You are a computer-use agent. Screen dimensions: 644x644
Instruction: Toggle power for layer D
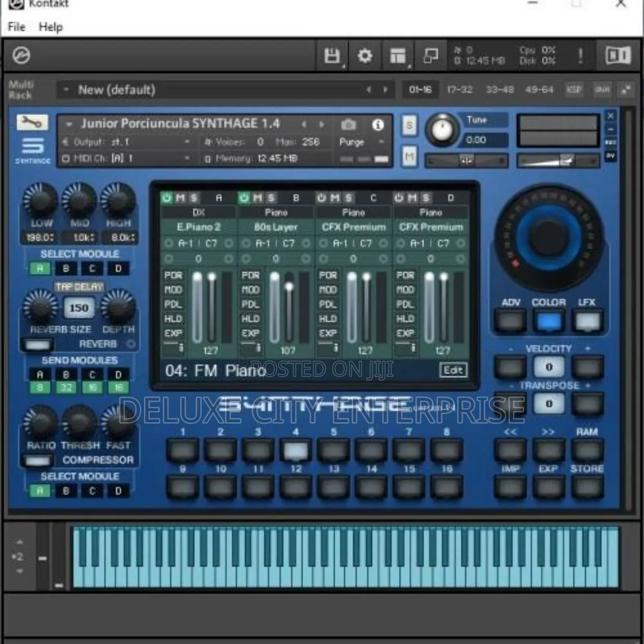(x=398, y=198)
